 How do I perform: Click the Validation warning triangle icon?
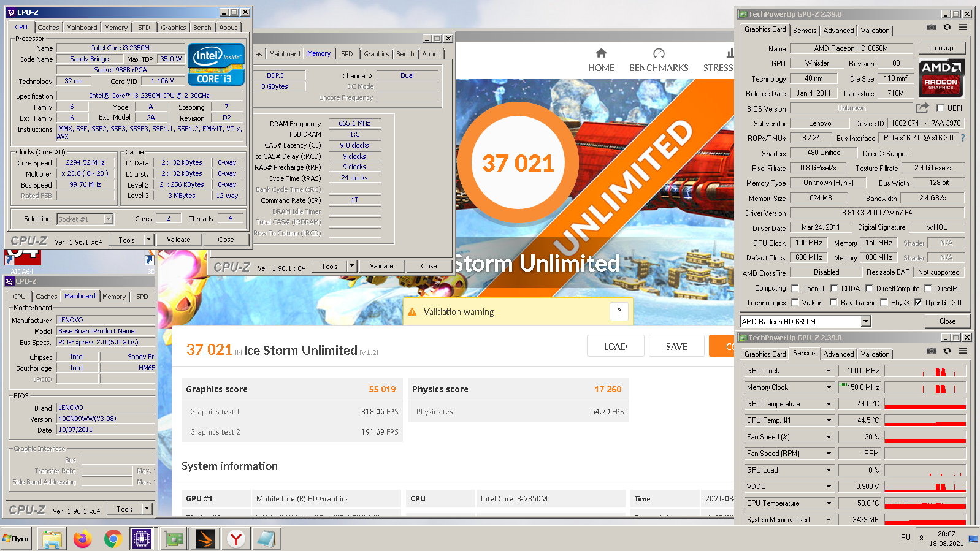point(412,312)
